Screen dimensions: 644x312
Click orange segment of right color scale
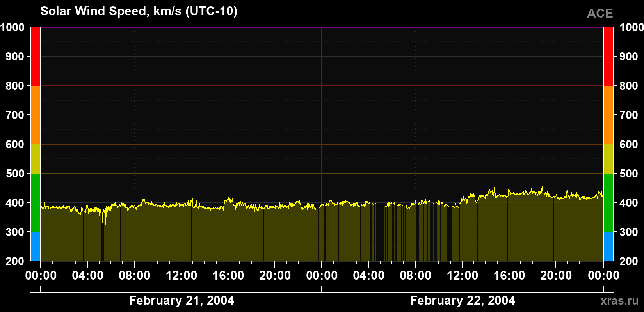(608, 115)
